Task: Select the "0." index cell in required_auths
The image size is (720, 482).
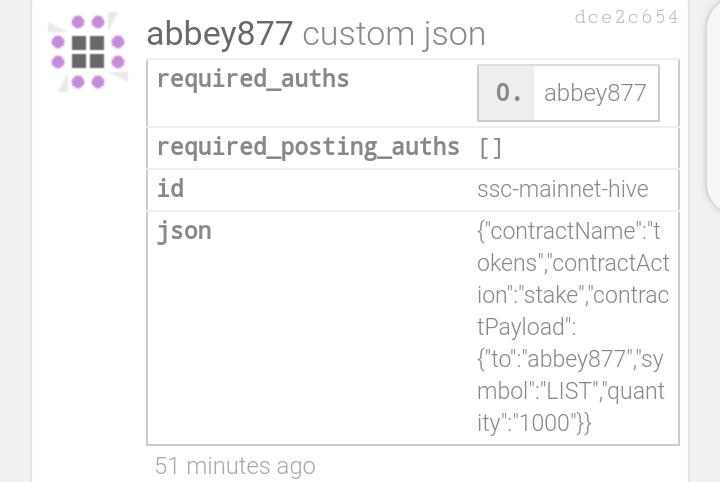Action: (506, 93)
